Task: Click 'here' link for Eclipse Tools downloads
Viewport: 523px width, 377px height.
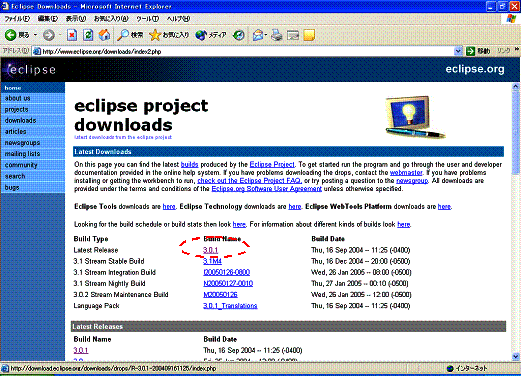Action: click(x=169, y=207)
